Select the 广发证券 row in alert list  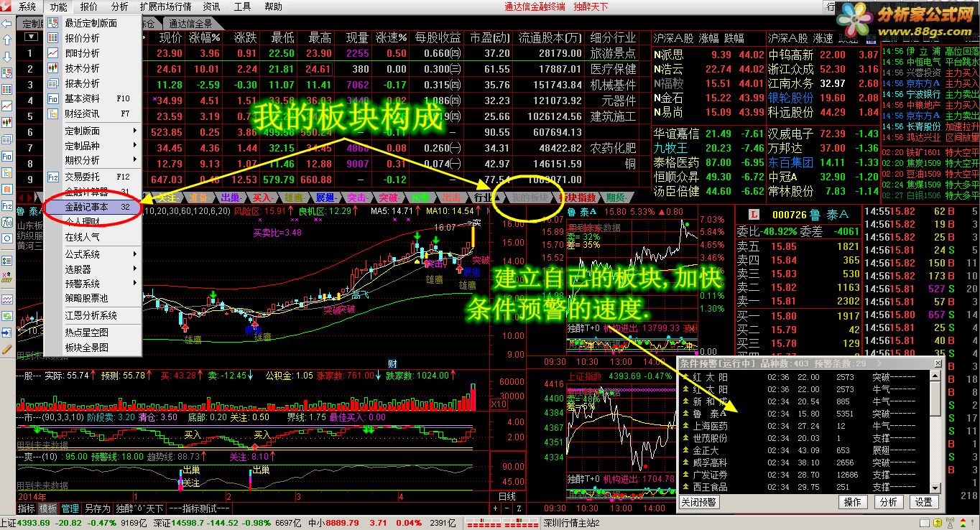point(805,475)
